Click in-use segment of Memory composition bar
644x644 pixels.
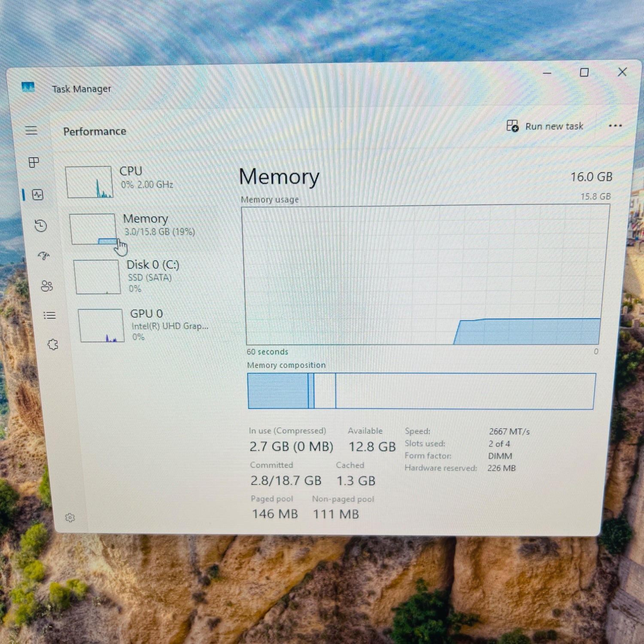pyautogui.click(x=278, y=391)
